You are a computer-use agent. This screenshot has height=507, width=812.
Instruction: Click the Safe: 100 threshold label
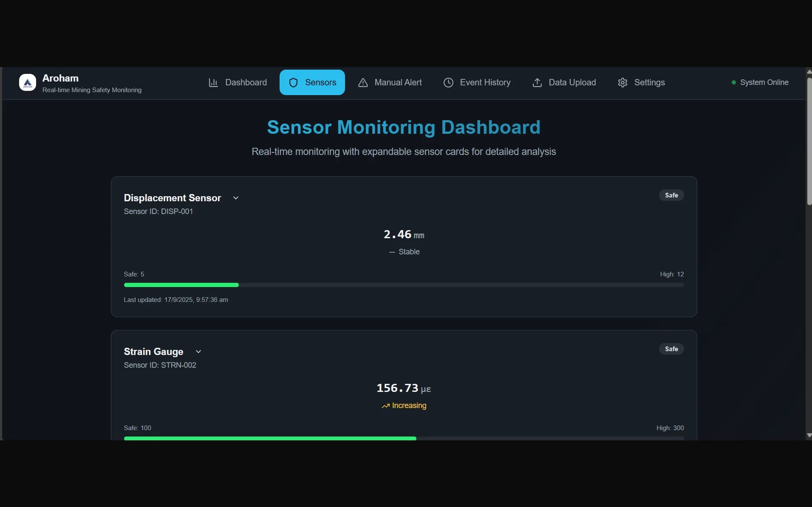coord(137,428)
